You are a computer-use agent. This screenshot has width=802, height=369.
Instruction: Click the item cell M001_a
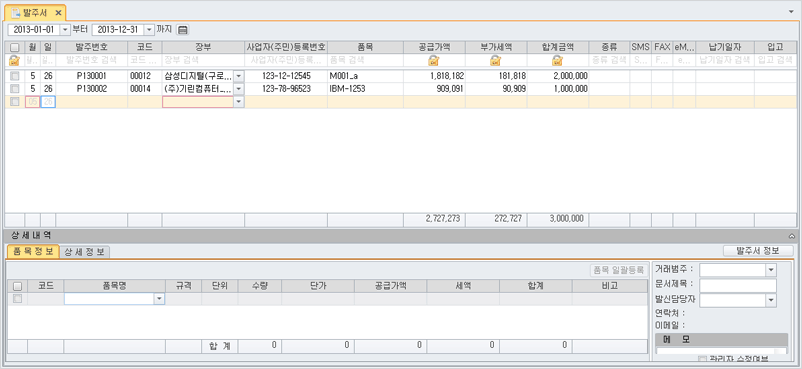(365, 76)
